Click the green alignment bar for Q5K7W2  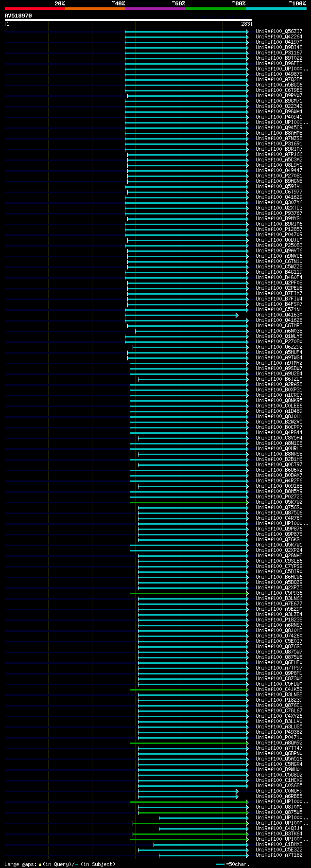point(189,502)
